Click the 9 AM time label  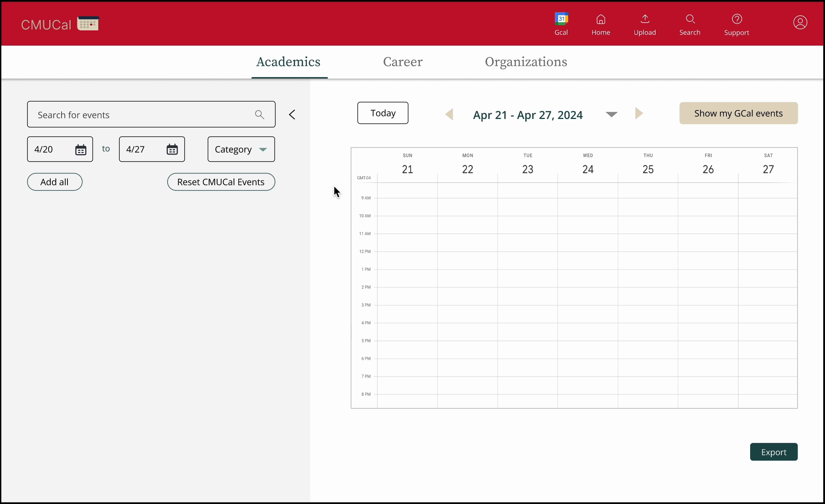(x=366, y=198)
